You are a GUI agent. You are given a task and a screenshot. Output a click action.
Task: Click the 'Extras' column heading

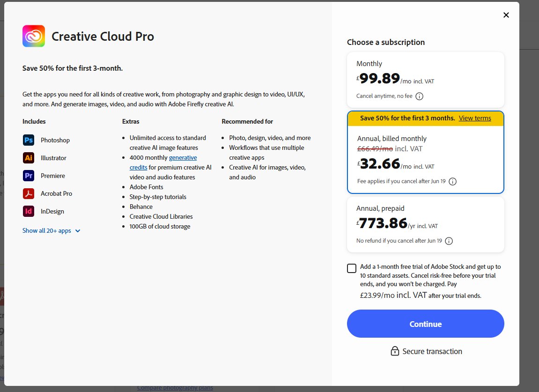[131, 121]
